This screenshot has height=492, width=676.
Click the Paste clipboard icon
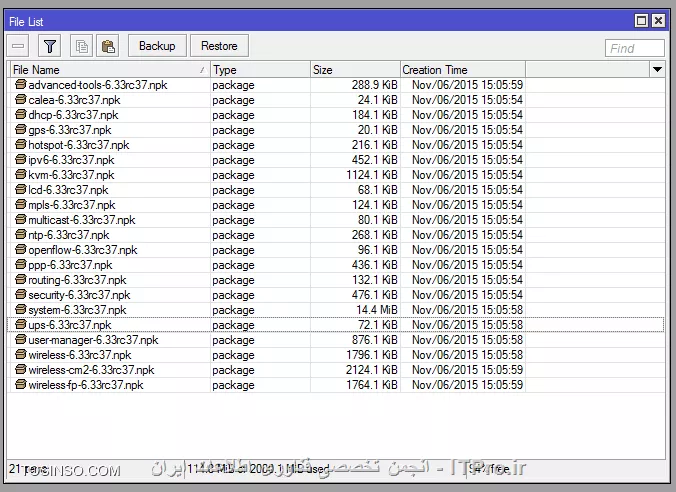coord(108,46)
